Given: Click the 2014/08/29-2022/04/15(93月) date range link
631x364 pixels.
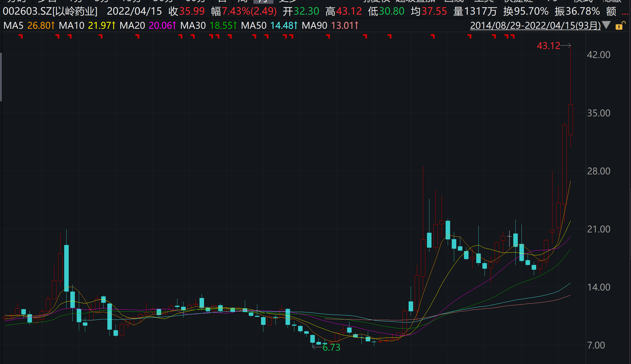Looking at the screenshot, I should pos(535,26).
